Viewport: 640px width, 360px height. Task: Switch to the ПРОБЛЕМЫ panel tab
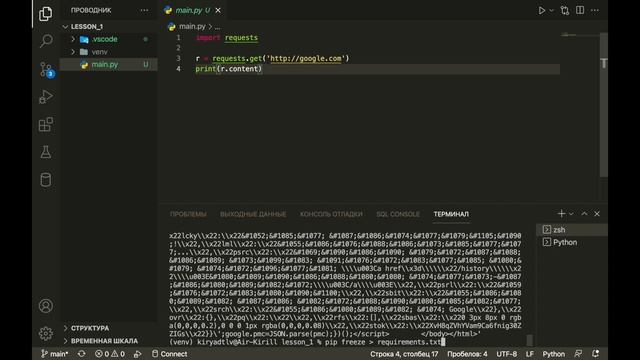[x=188, y=214]
